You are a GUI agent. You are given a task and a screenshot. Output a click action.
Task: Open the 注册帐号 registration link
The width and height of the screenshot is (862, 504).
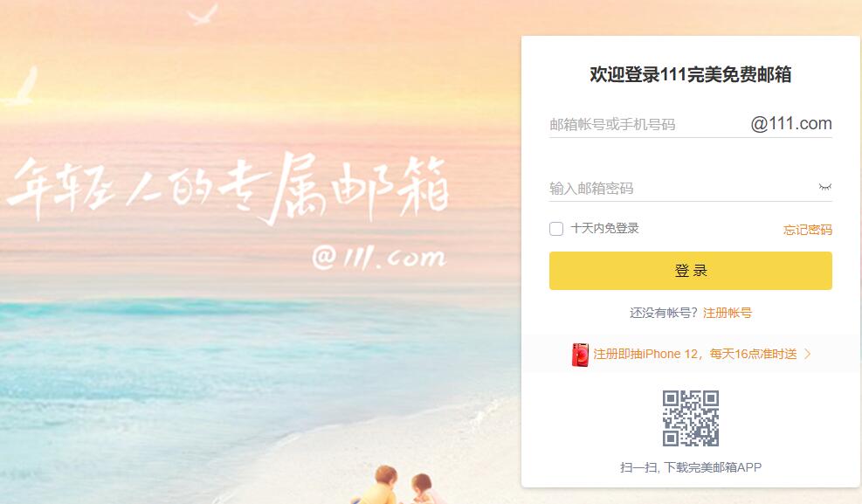click(x=728, y=313)
